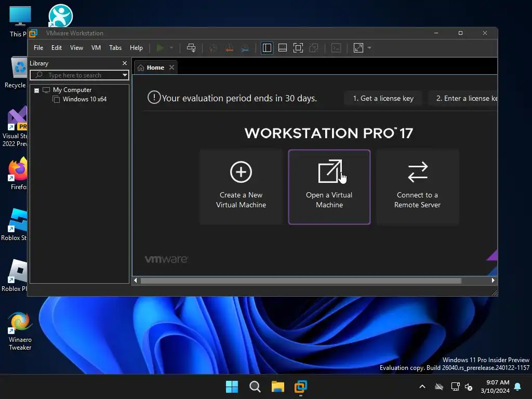Click the horizontal scrollbar thumb
The image size is (532, 399).
(301, 281)
